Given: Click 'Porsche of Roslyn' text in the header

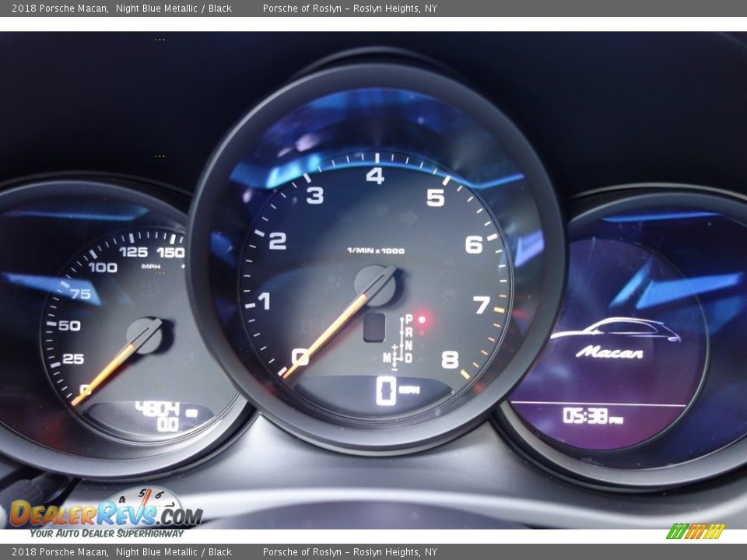Looking at the screenshot, I should pyautogui.click(x=302, y=9).
